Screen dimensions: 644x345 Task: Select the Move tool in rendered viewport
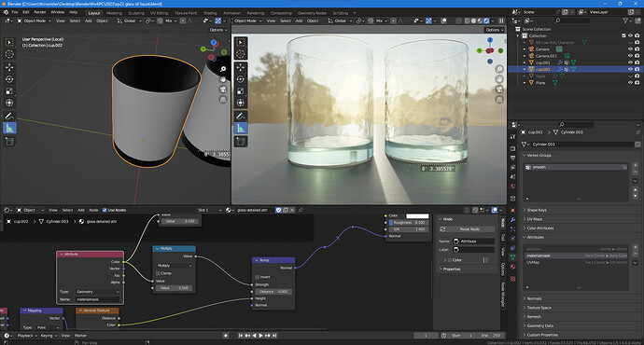coord(241,67)
